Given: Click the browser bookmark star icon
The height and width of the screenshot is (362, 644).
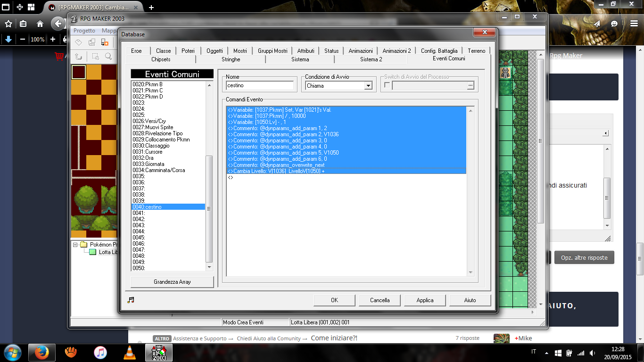Looking at the screenshot, I should pyautogui.click(x=8, y=23).
